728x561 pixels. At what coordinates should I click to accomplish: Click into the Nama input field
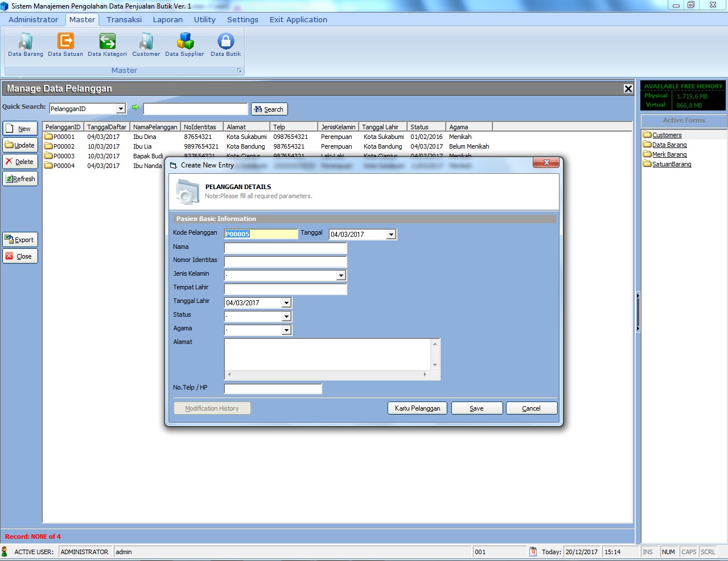point(285,248)
